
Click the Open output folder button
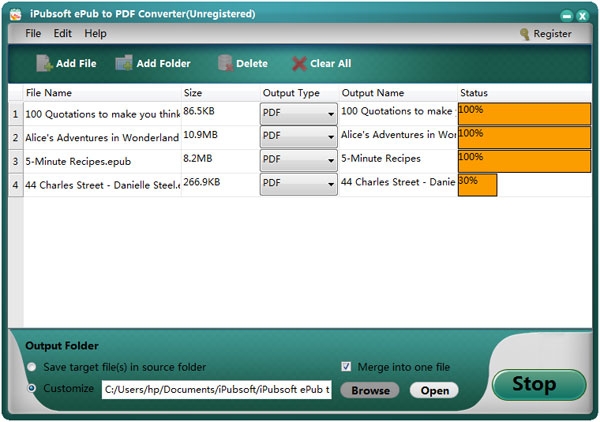tap(434, 390)
